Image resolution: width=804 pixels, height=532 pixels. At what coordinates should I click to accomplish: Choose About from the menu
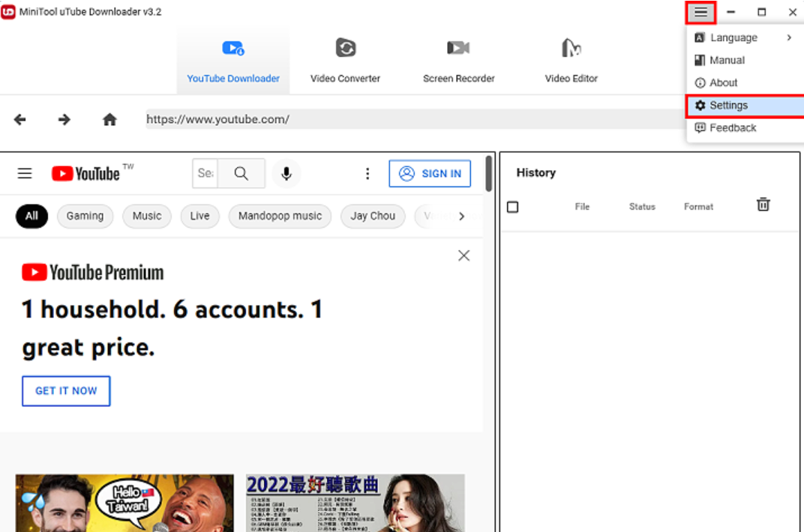pos(745,82)
